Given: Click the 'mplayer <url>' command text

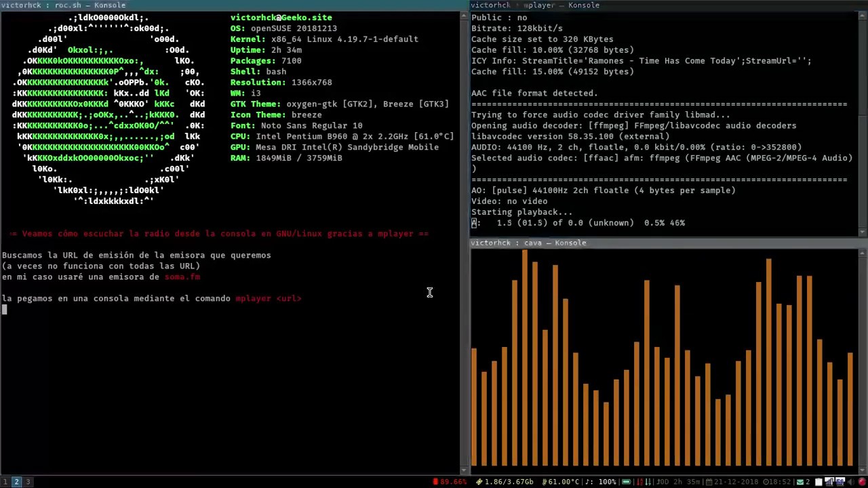Looking at the screenshot, I should 269,298.
